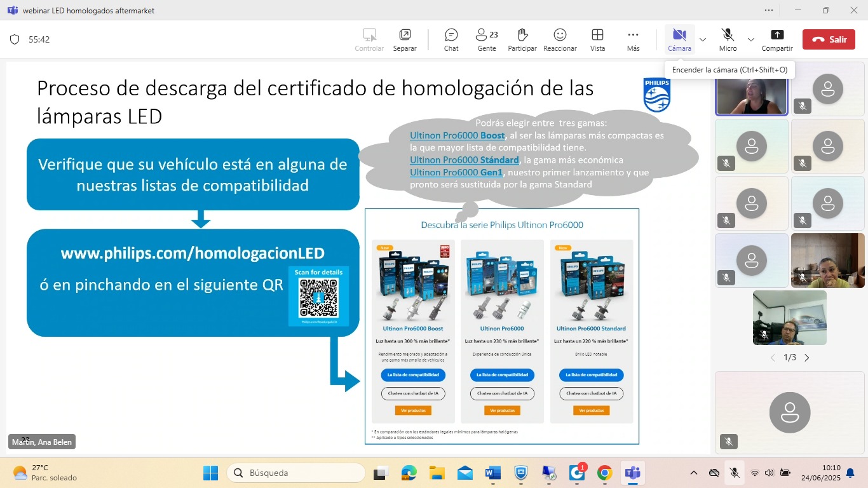Open the notifications bell
Screen dimensions: 868x488
tap(850, 473)
